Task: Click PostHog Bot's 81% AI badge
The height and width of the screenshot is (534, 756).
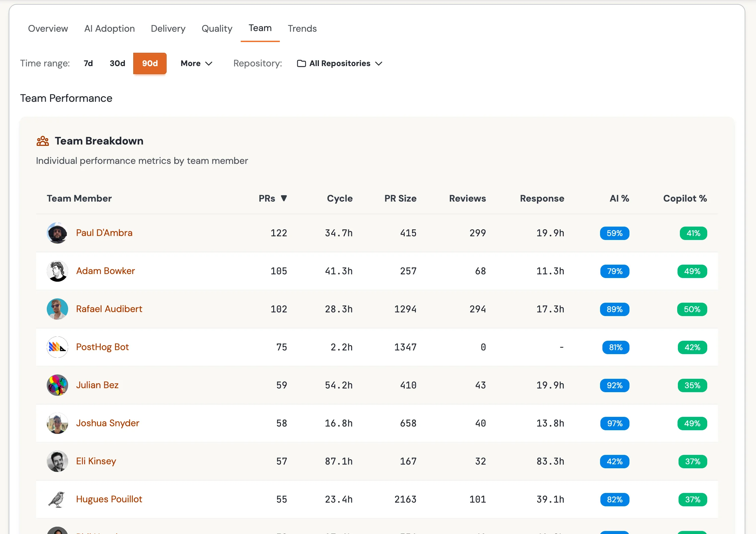Action: click(x=616, y=347)
